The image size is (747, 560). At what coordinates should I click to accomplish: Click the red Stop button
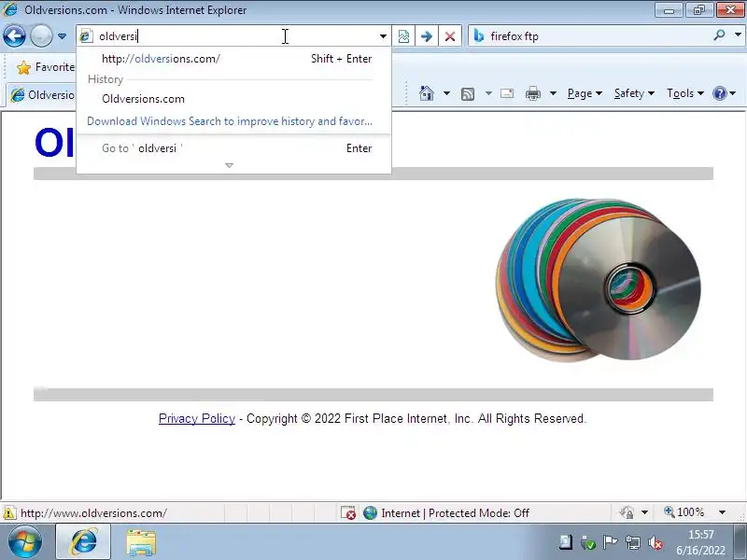pos(450,36)
